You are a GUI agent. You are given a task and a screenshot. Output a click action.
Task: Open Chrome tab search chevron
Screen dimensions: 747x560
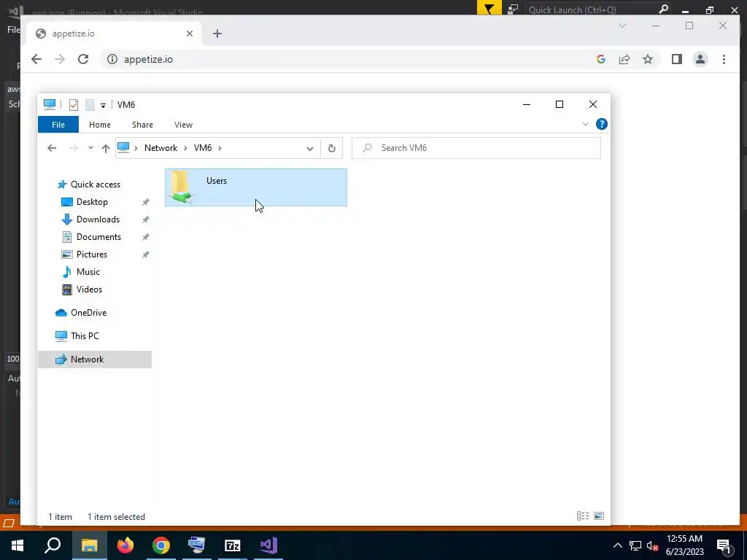pyautogui.click(x=622, y=26)
